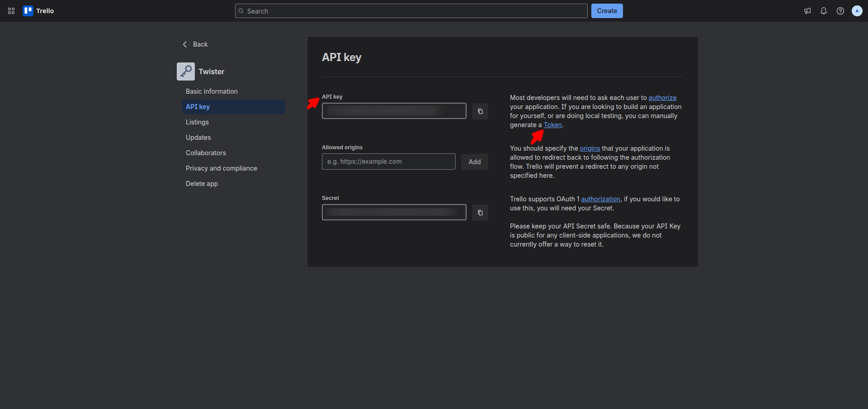The height and width of the screenshot is (409, 868).
Task: Open the app switcher grid icon
Action: [11, 11]
